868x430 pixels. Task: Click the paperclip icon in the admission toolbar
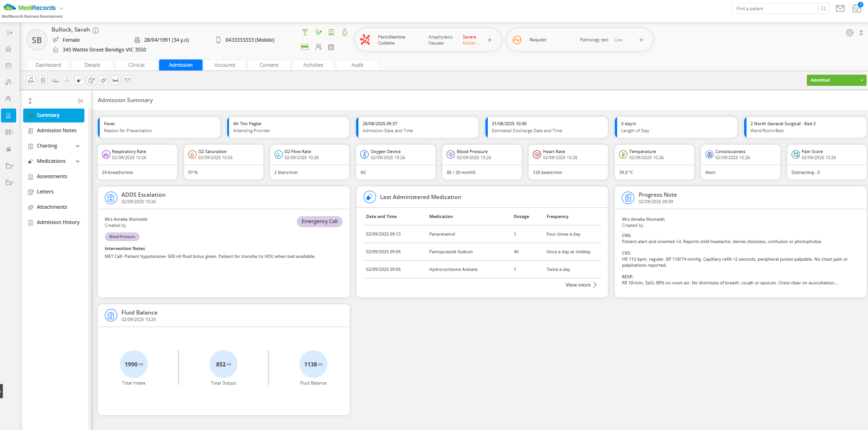[103, 80]
